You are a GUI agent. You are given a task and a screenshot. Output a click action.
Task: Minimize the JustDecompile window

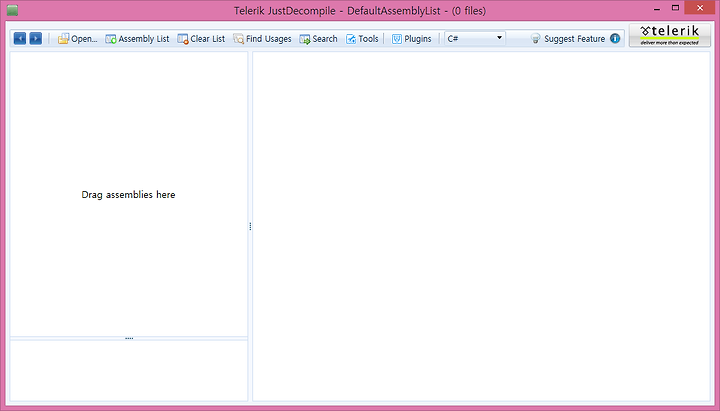pos(657,9)
